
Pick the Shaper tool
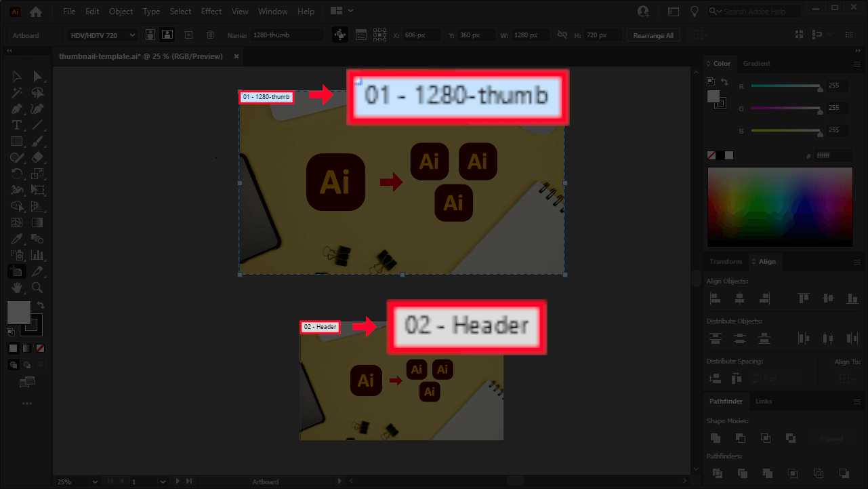point(17,157)
